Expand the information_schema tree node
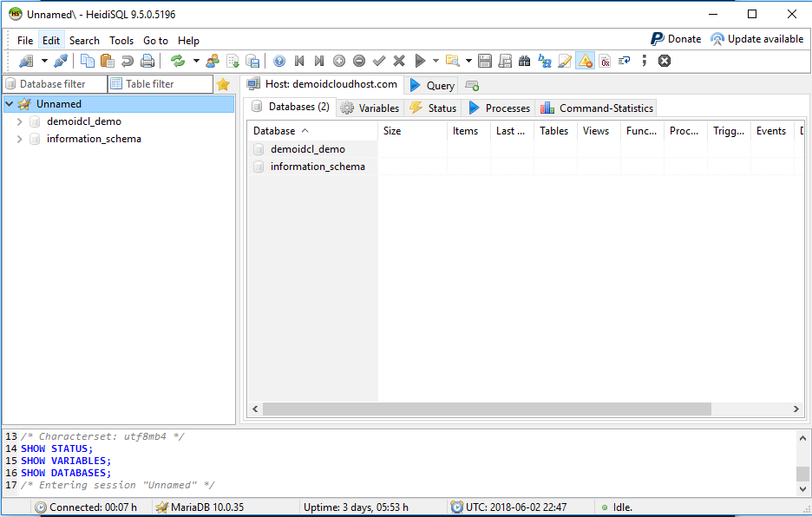The height and width of the screenshot is (517, 812). click(19, 139)
